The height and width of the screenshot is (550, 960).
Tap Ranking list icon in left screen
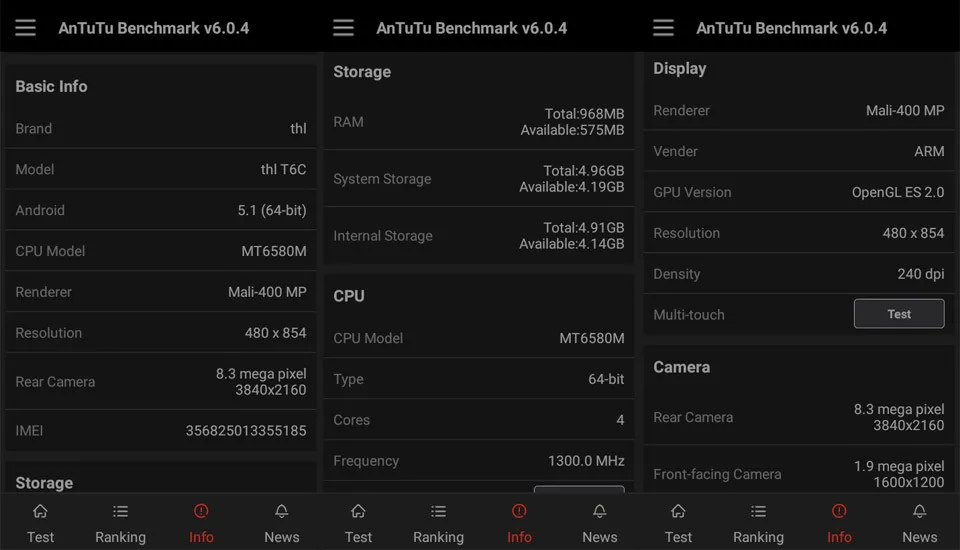(121, 511)
